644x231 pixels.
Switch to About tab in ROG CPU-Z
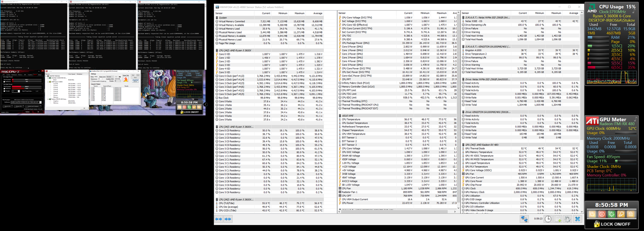pyautogui.click(x=40, y=75)
